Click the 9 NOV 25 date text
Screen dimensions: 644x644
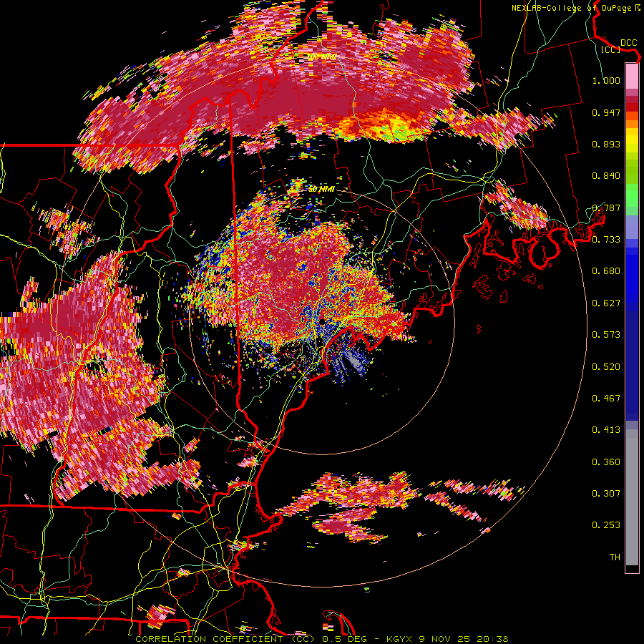[445, 639]
